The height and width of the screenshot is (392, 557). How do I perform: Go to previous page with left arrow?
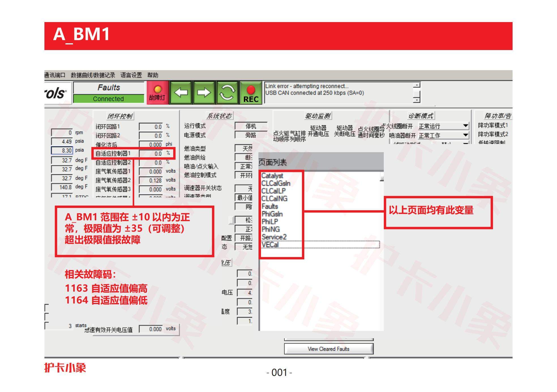[x=181, y=92]
